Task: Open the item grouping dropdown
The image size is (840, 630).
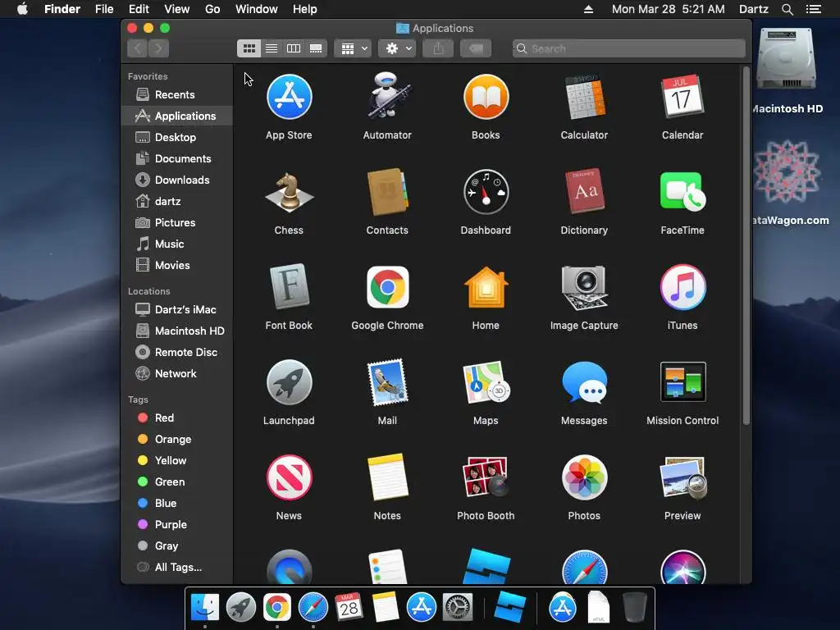Action: click(353, 48)
